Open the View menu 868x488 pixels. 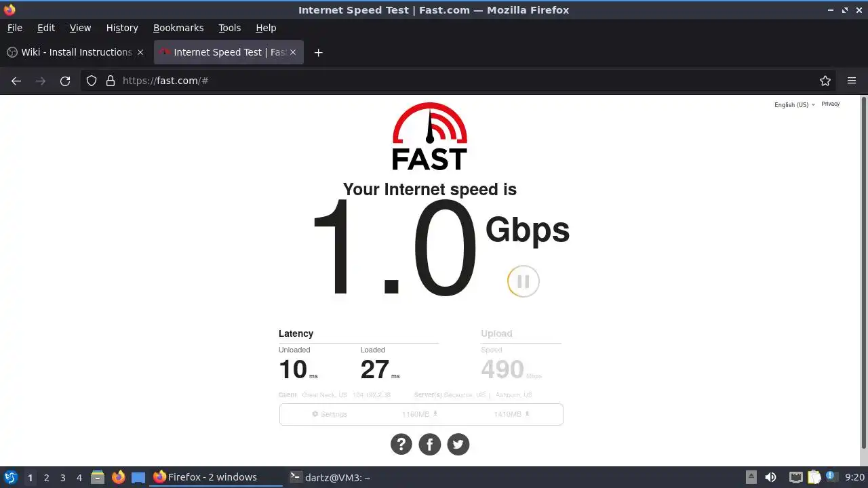pos(80,28)
